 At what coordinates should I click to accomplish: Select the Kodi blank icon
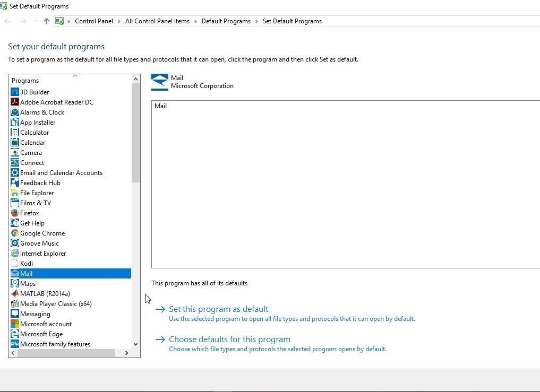(x=14, y=263)
